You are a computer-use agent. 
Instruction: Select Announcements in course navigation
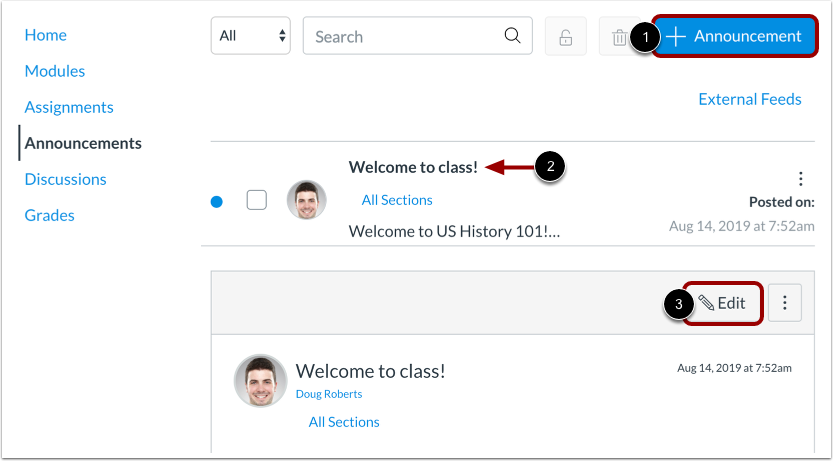tap(83, 143)
